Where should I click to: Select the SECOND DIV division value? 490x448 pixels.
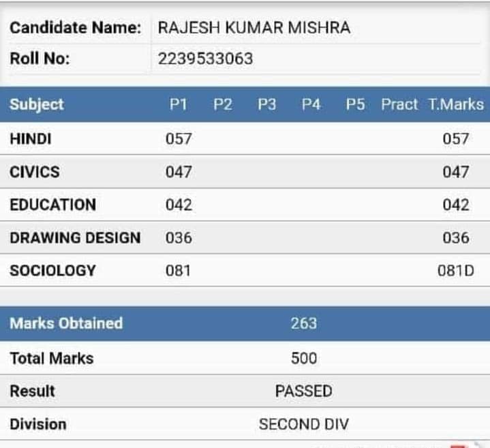click(303, 424)
